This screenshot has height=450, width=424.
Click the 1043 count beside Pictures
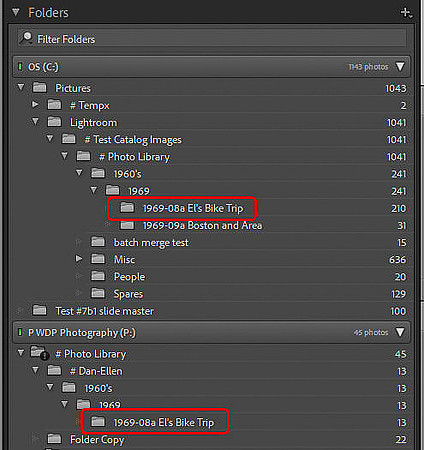coord(396,88)
